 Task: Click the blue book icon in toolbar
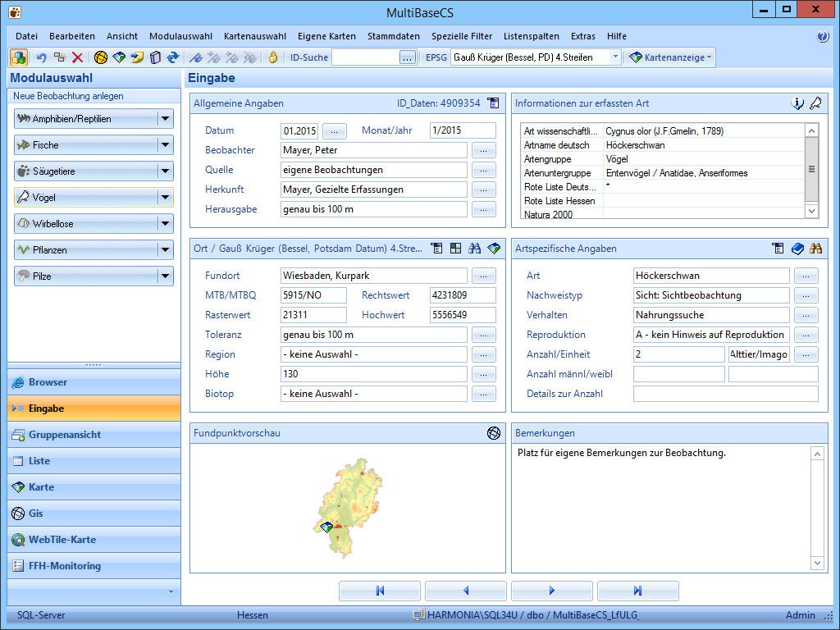pyautogui.click(x=155, y=57)
